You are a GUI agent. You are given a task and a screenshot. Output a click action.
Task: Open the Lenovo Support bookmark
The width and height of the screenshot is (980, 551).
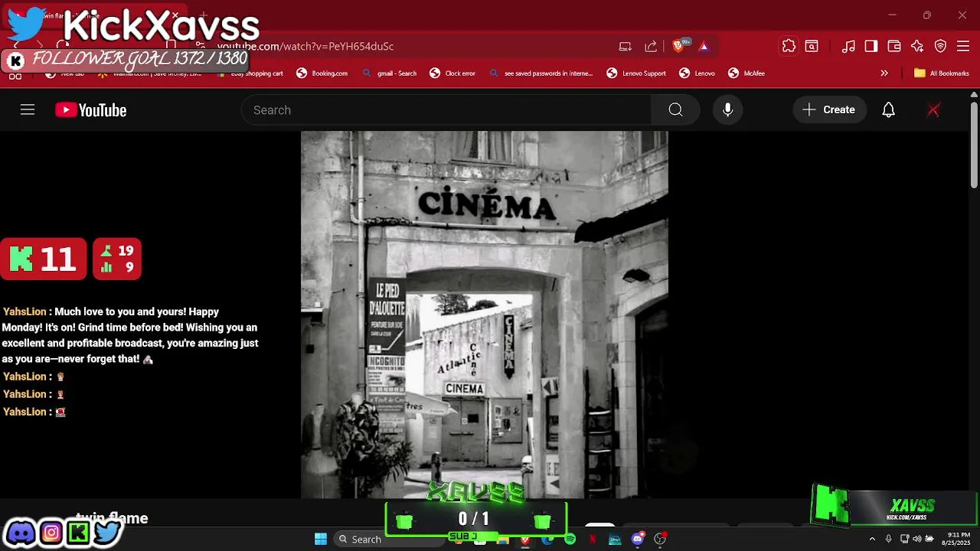point(636,73)
